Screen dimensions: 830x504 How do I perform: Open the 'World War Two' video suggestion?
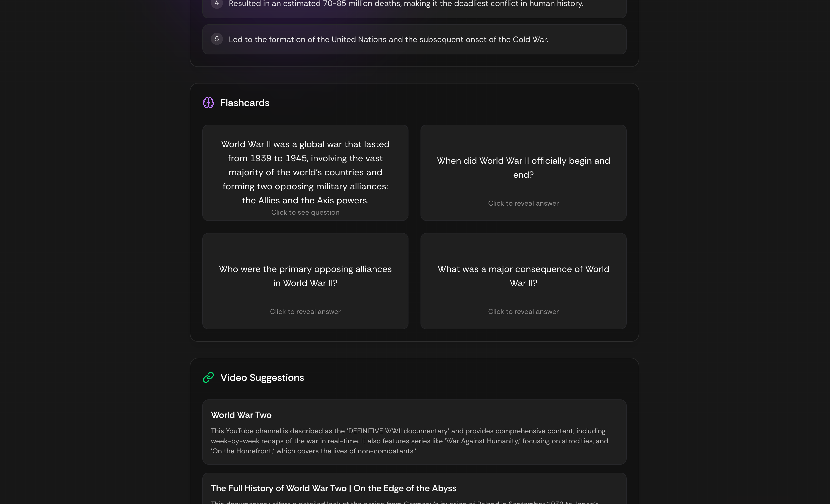[x=414, y=432]
